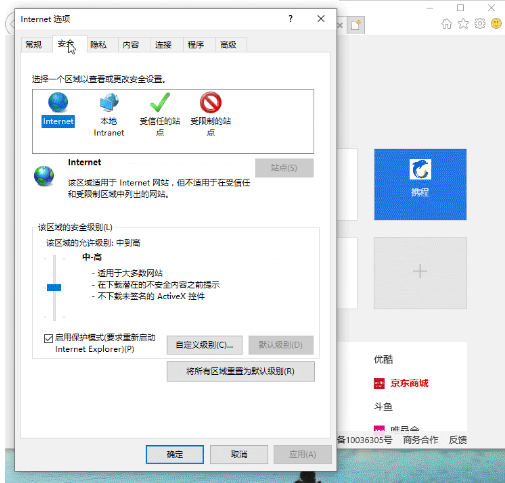505x483 pixels.
Task: Open the 优酷 link
Action: 384,359
